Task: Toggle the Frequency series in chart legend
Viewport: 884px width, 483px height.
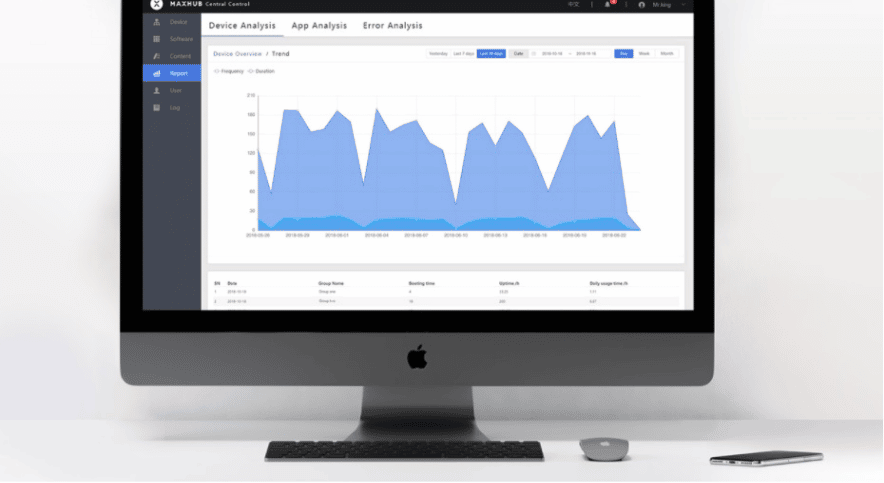Action: pyautogui.click(x=229, y=71)
